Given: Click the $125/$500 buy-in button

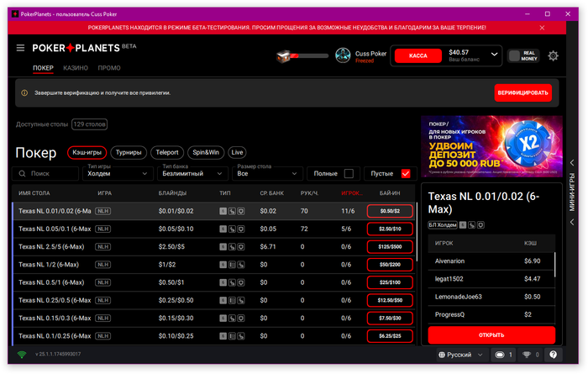Looking at the screenshot, I should tap(390, 247).
